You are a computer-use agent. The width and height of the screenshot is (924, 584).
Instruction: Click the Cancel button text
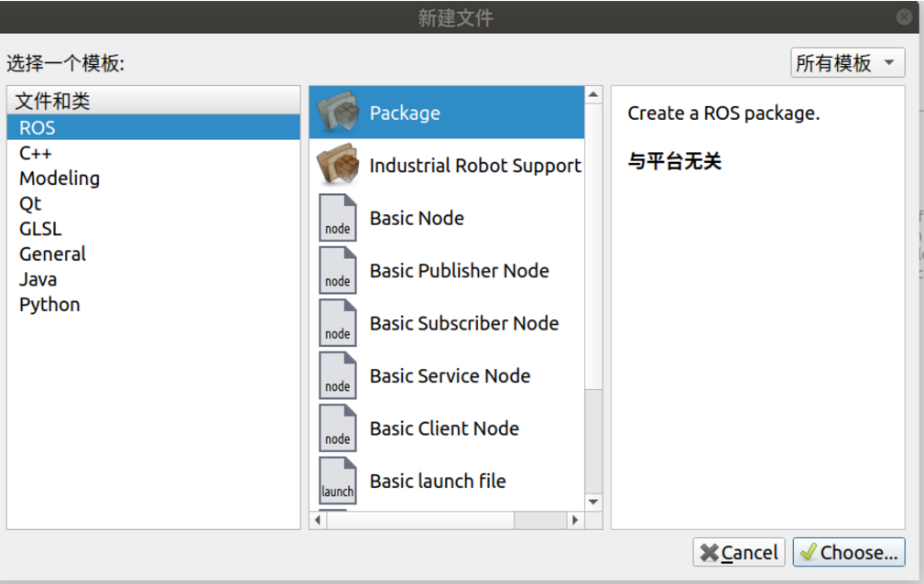click(749, 553)
